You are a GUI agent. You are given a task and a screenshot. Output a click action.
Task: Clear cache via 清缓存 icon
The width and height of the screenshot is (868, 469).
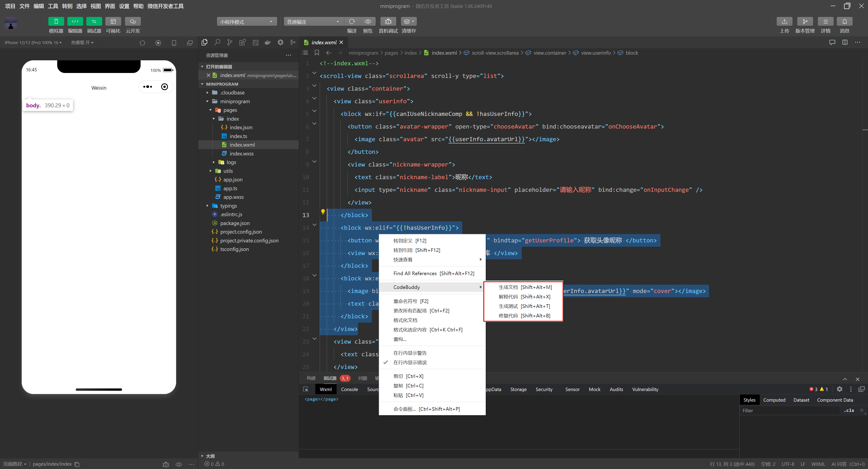pyautogui.click(x=408, y=21)
